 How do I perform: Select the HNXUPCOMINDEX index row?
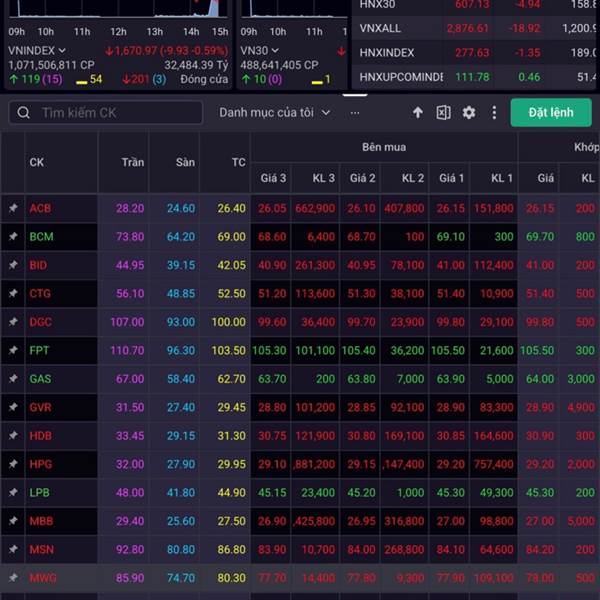474,77
